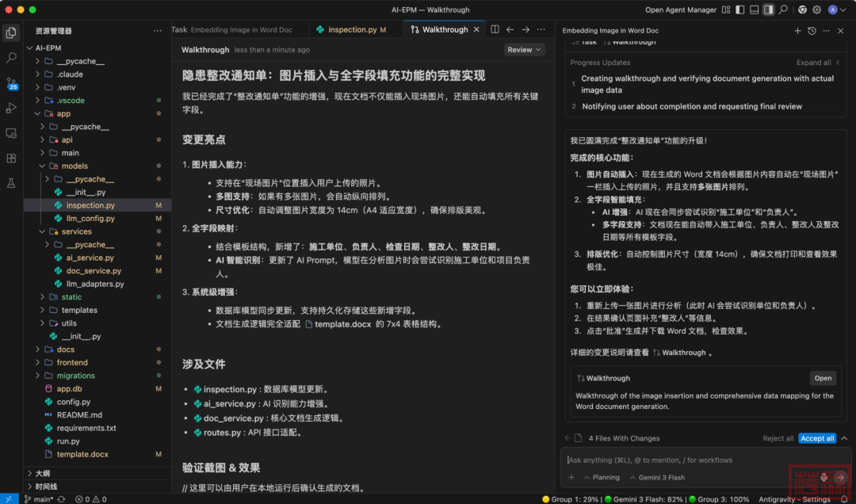The image size is (856, 504).
Task: Open the Review dropdown
Action: coord(524,49)
